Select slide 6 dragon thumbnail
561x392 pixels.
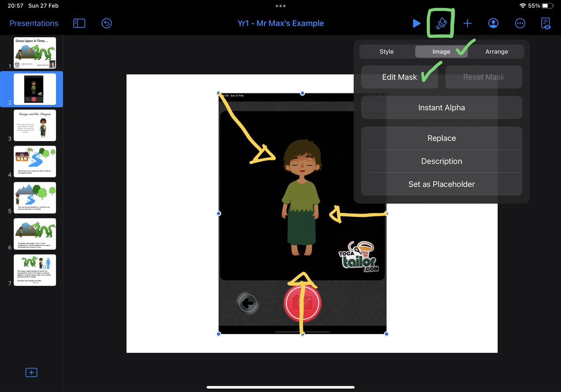(35, 234)
